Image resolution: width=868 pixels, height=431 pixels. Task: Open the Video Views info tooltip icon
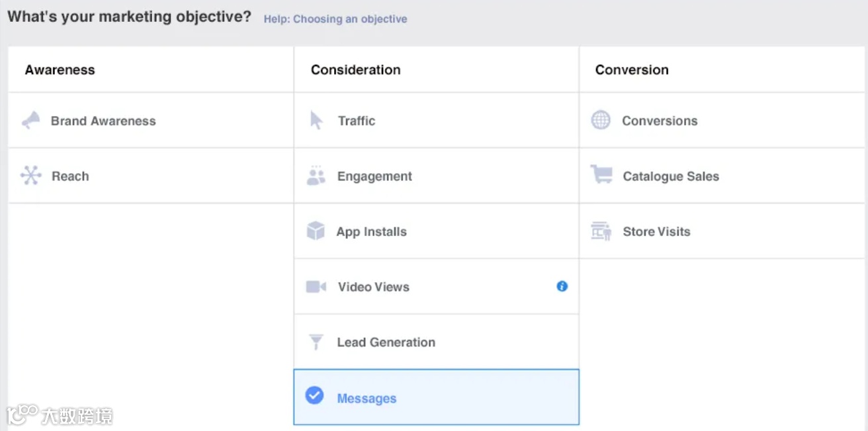click(562, 286)
